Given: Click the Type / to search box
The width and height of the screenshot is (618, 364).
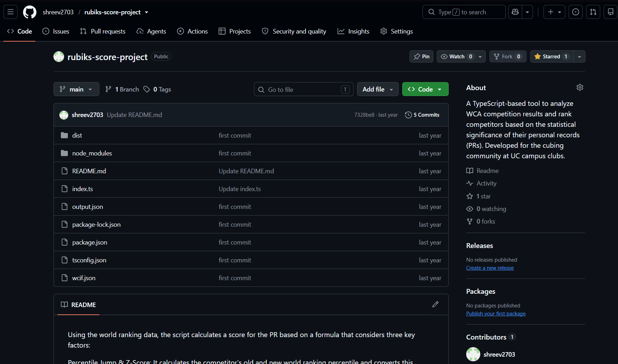Looking at the screenshot, I should tap(464, 12).
